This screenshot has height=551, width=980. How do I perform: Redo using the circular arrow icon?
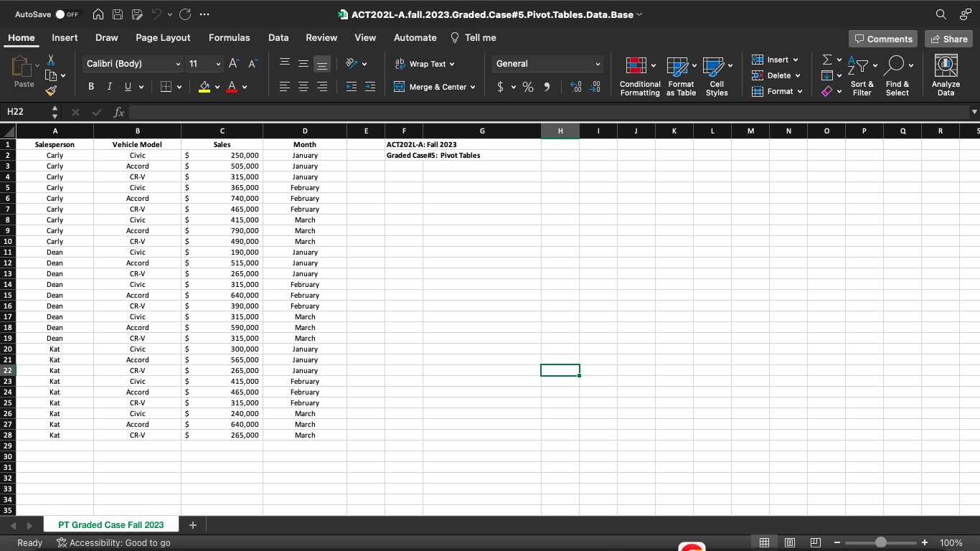[x=184, y=14]
